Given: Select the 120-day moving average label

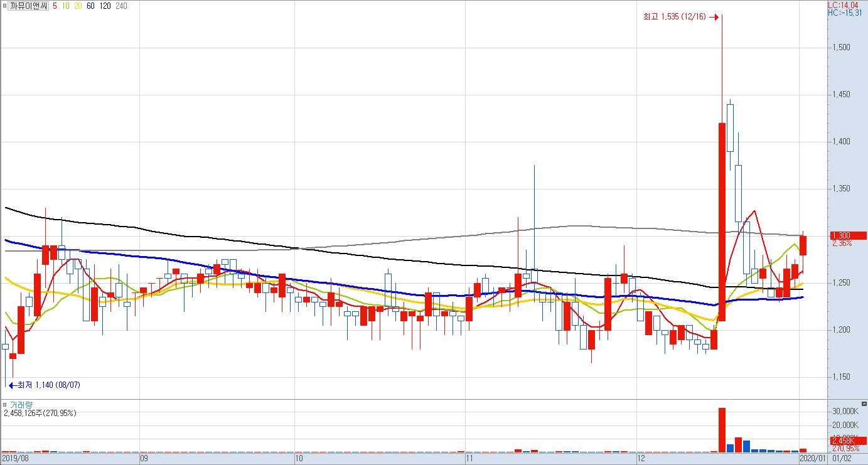Looking at the screenshot, I should pos(105,5).
